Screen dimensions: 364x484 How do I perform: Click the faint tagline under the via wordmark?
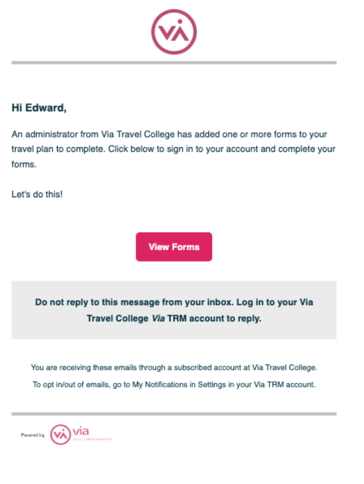coord(92,439)
